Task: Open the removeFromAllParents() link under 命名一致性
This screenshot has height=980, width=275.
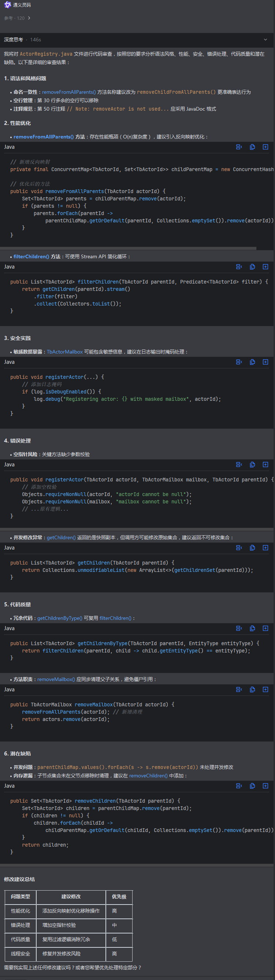Action: coord(69,92)
